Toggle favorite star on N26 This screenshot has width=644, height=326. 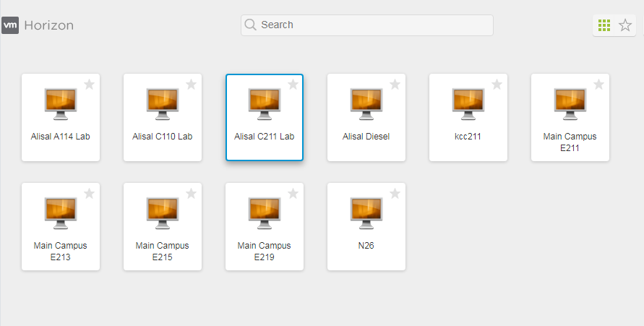click(395, 194)
